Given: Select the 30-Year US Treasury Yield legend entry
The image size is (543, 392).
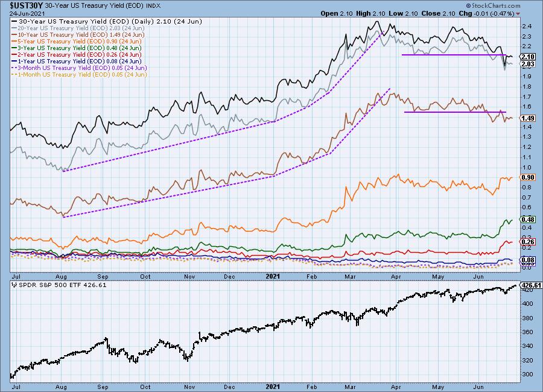Looking at the screenshot, I should coord(107,21).
